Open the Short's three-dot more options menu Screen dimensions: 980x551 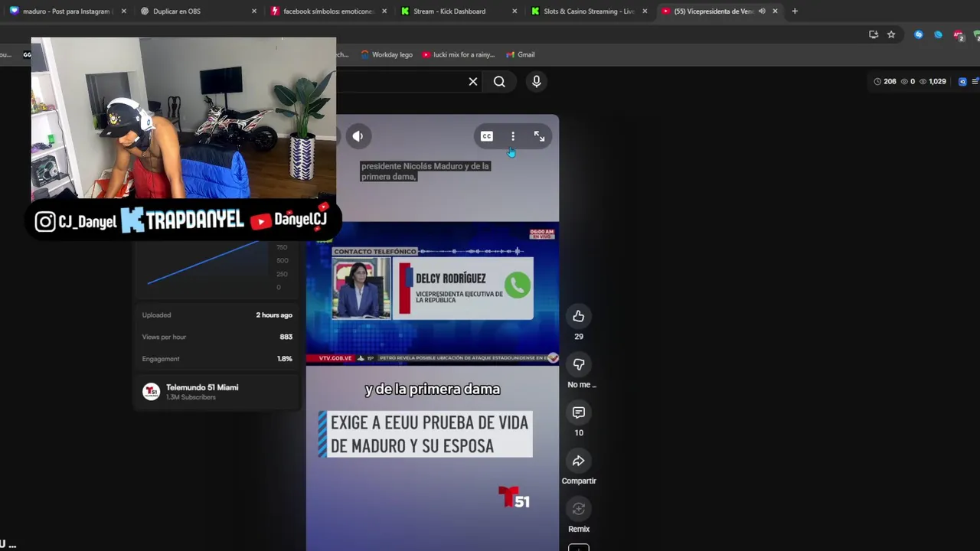513,136
